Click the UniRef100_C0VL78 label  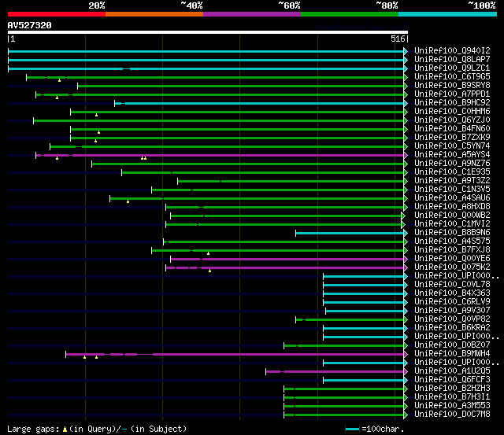click(x=452, y=285)
